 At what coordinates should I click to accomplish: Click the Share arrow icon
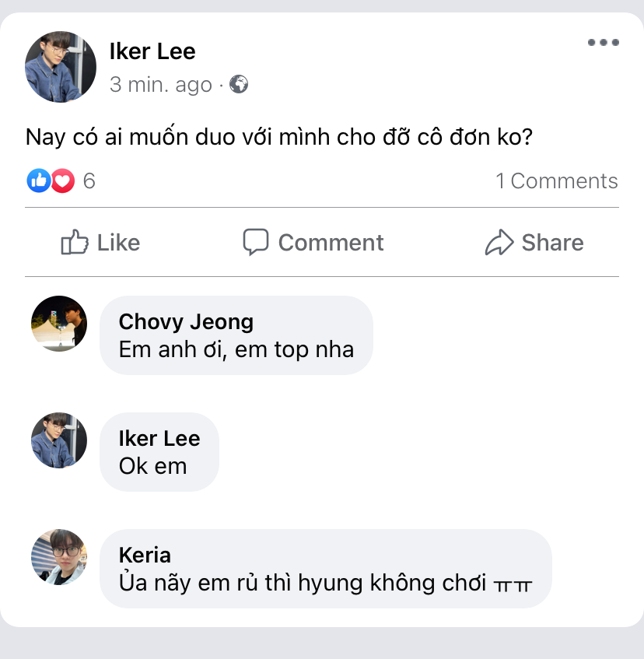point(499,243)
